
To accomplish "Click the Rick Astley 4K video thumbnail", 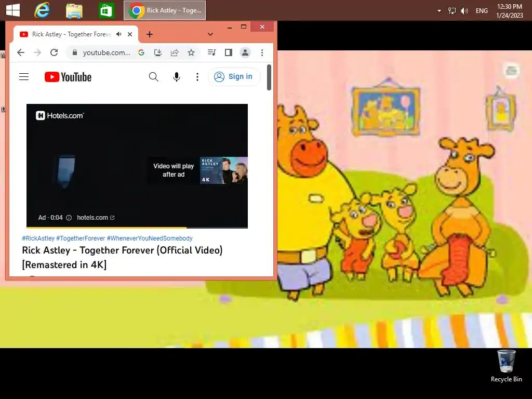I will point(224,170).
